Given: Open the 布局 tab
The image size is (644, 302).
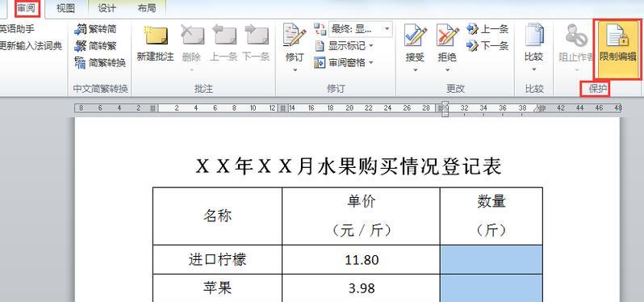Looking at the screenshot, I should 146,8.
